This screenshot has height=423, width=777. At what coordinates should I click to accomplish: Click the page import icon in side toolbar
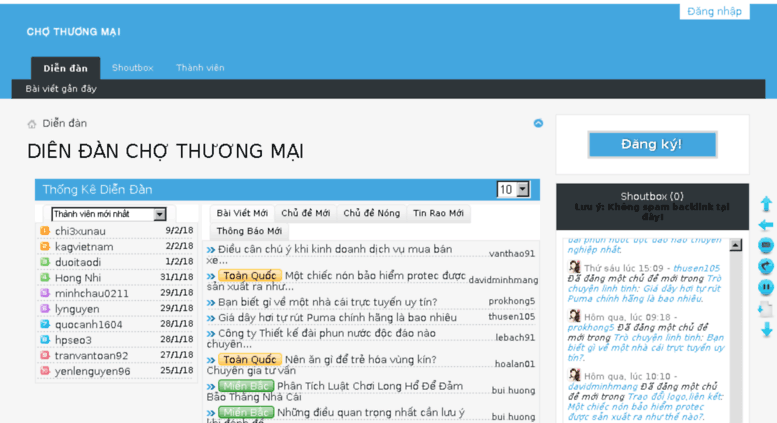(x=766, y=309)
